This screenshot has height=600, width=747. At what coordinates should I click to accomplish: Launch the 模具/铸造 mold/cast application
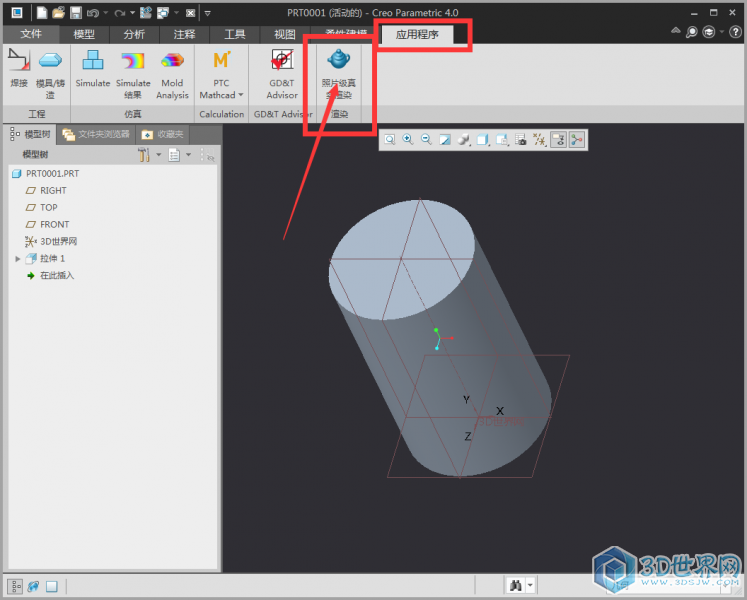click(50, 74)
